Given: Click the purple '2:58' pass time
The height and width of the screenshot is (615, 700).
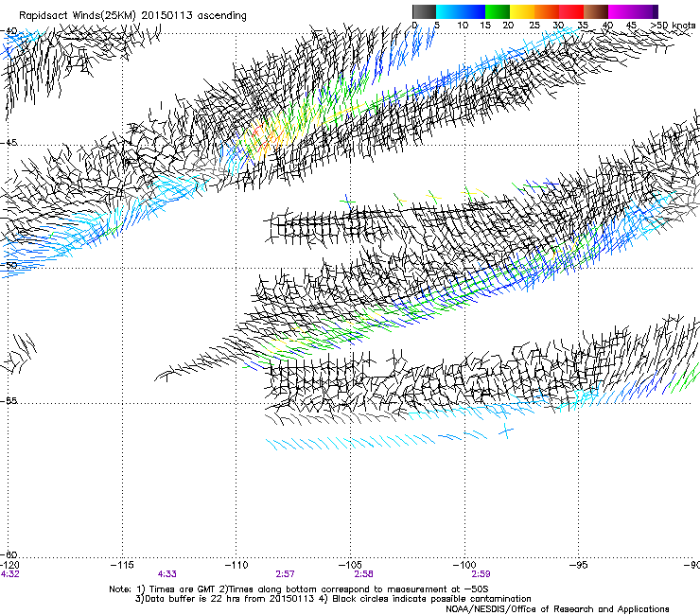Looking at the screenshot, I should pyautogui.click(x=363, y=574).
